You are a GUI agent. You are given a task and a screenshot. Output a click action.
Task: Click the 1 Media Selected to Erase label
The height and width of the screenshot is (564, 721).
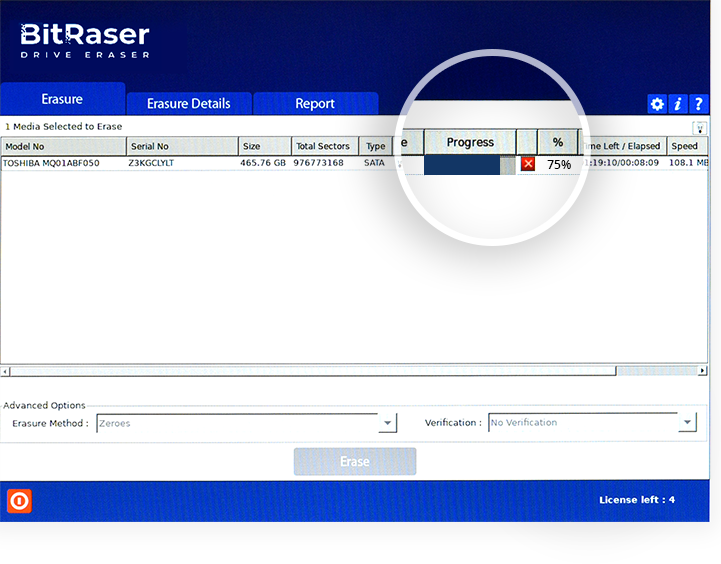[x=63, y=126]
